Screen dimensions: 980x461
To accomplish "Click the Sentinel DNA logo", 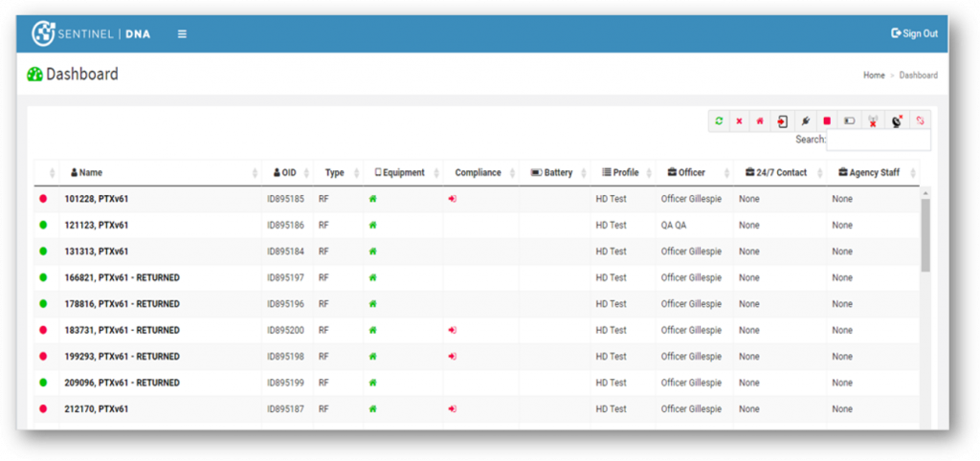I will (x=91, y=33).
